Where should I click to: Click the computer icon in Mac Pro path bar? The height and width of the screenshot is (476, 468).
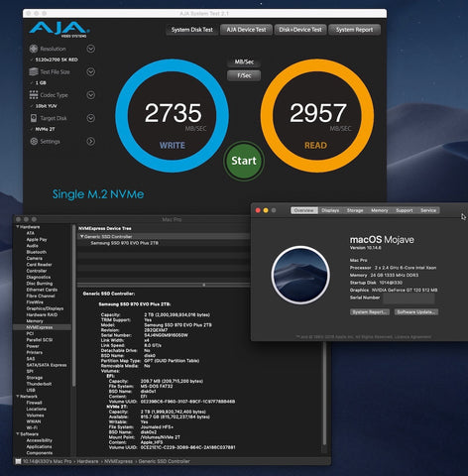[19, 461]
